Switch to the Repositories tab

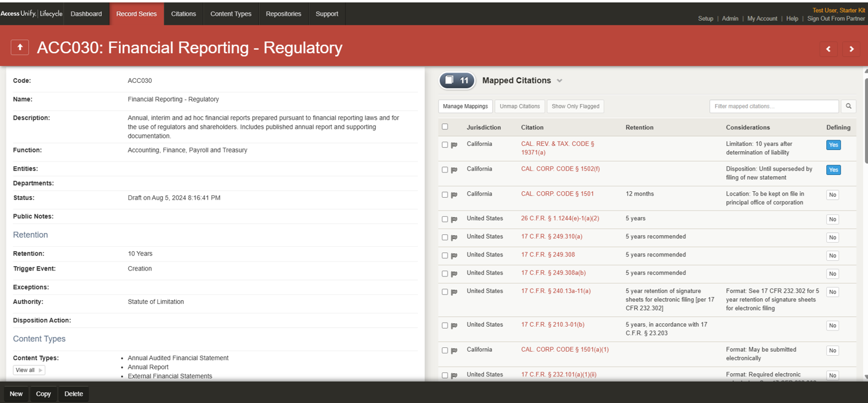click(x=283, y=14)
